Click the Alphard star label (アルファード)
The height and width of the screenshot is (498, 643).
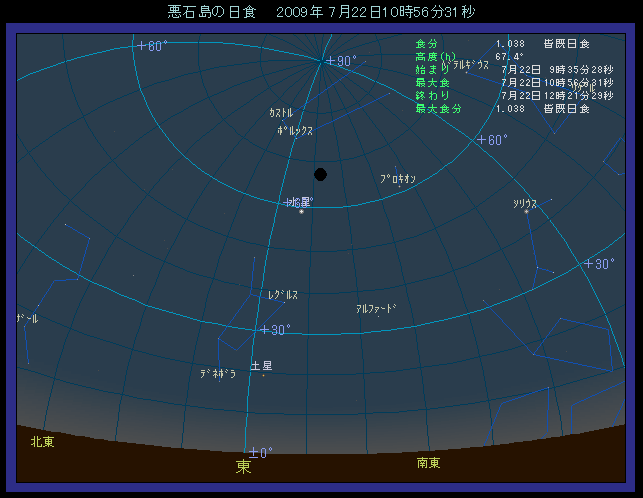pyautogui.click(x=376, y=309)
